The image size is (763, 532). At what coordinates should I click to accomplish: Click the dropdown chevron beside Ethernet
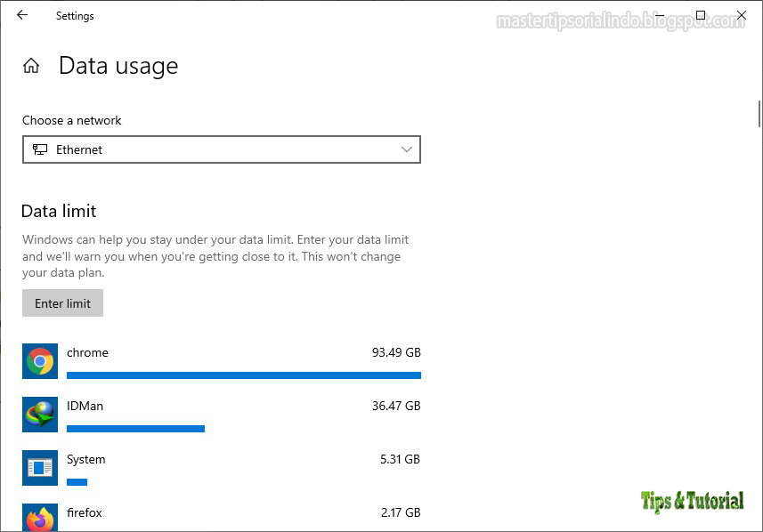(406, 149)
